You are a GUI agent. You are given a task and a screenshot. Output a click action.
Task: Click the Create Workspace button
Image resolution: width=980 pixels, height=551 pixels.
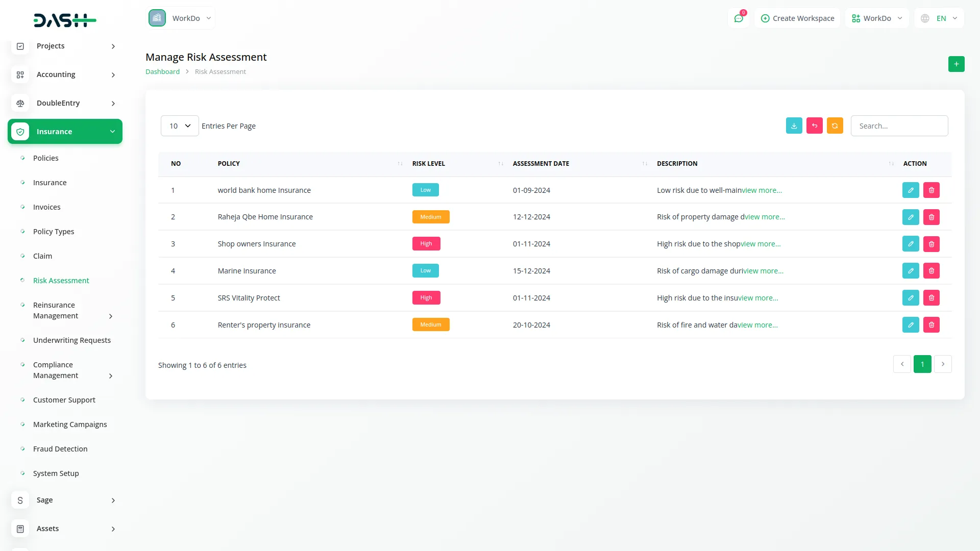797,18
